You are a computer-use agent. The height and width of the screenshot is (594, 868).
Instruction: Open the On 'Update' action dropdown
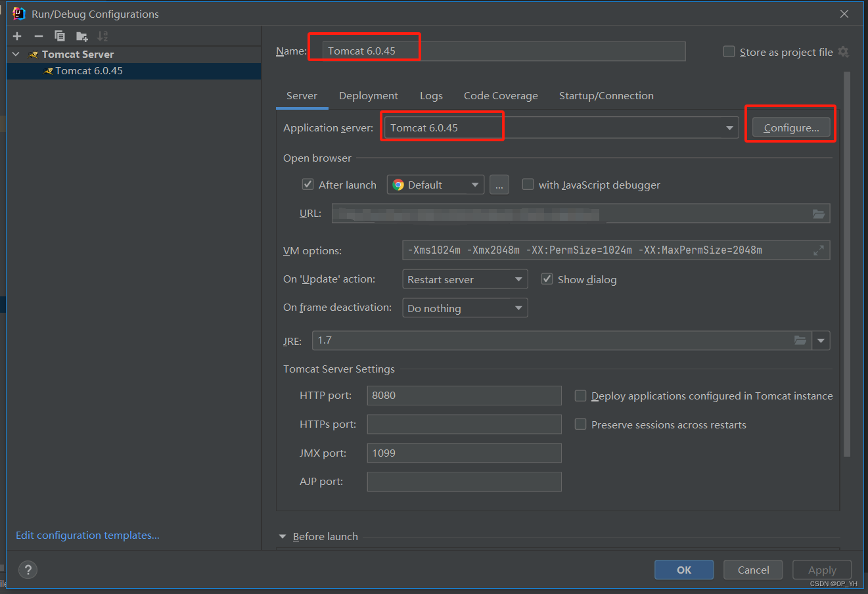point(465,279)
